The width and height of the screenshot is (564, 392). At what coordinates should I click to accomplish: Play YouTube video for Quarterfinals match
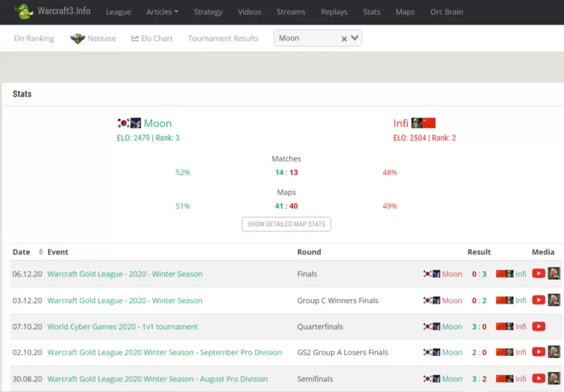(x=539, y=326)
